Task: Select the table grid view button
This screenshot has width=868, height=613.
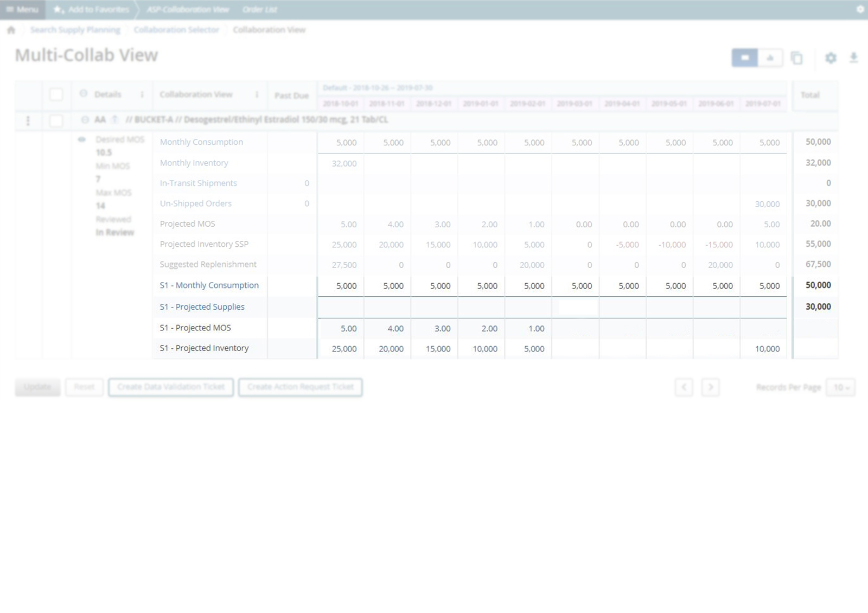Action: point(745,58)
